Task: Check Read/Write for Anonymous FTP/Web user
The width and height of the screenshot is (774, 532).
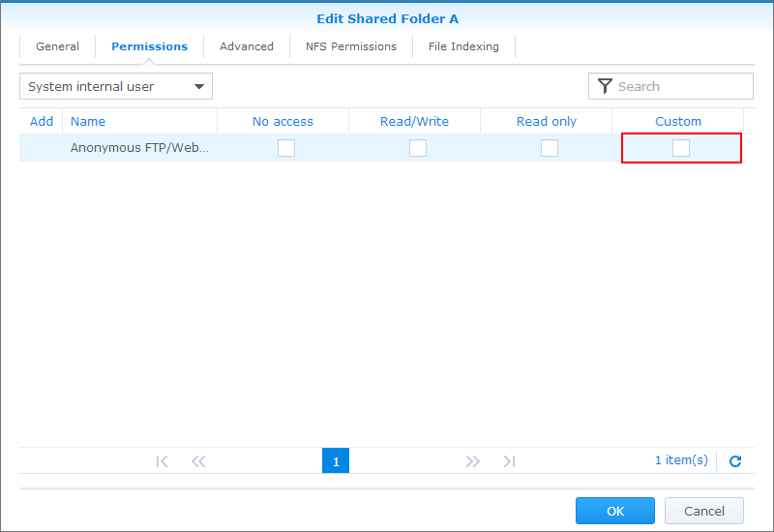Action: point(418,148)
